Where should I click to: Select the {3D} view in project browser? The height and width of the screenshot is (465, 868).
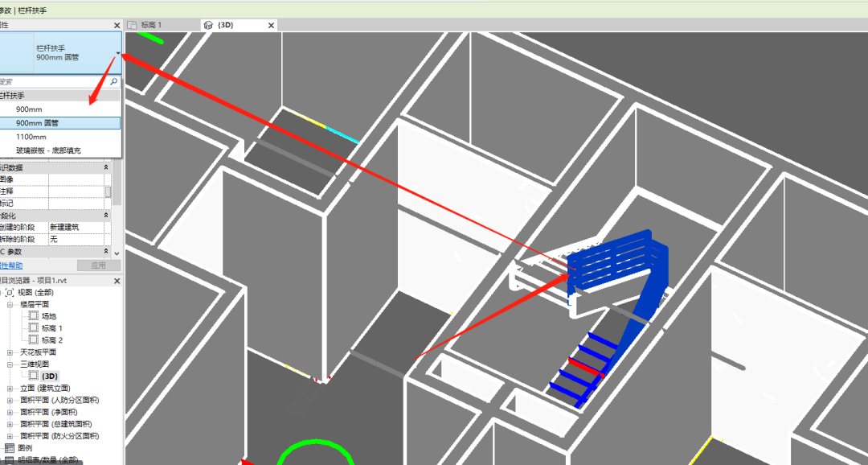(50, 376)
